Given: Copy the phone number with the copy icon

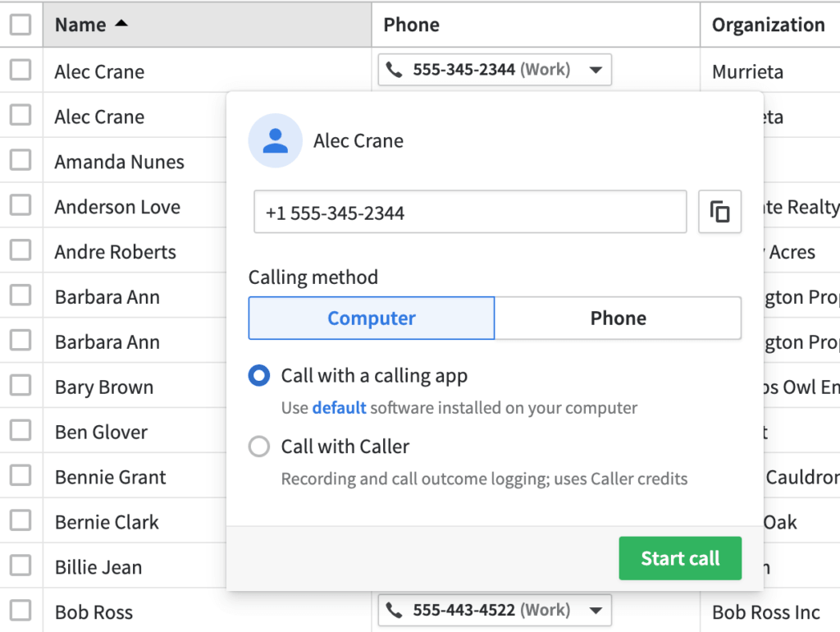Looking at the screenshot, I should point(719,212).
